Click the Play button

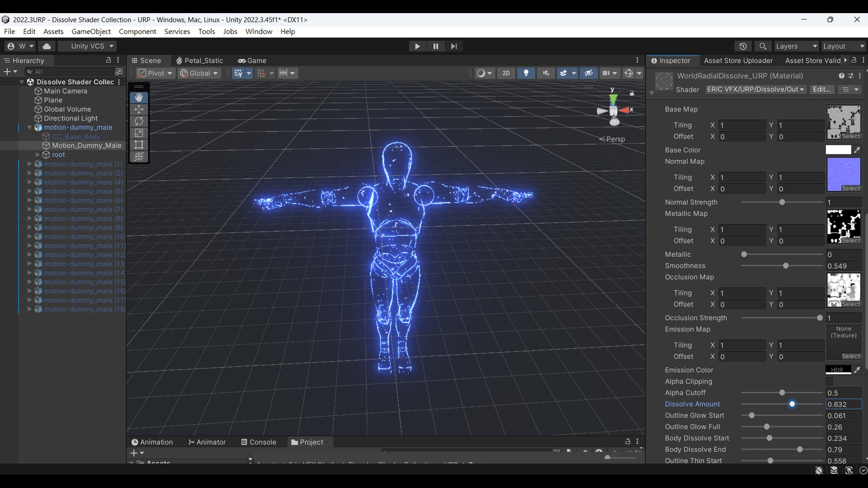point(417,46)
